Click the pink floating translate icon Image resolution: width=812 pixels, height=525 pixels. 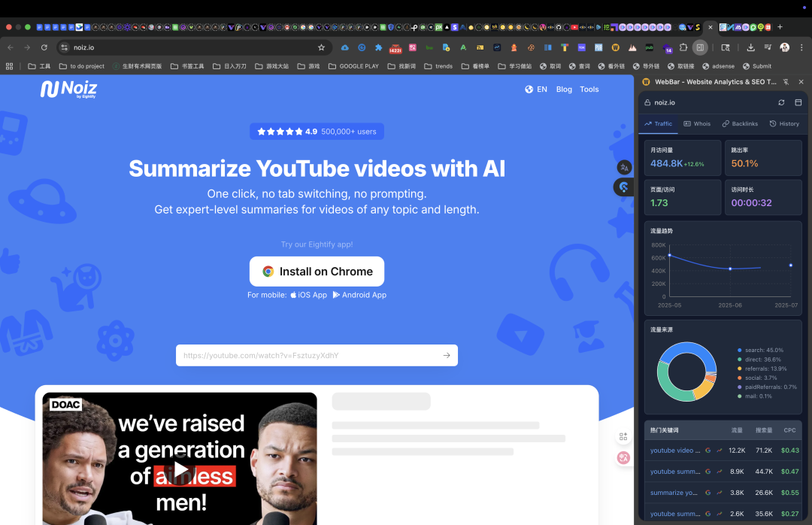[x=623, y=457]
